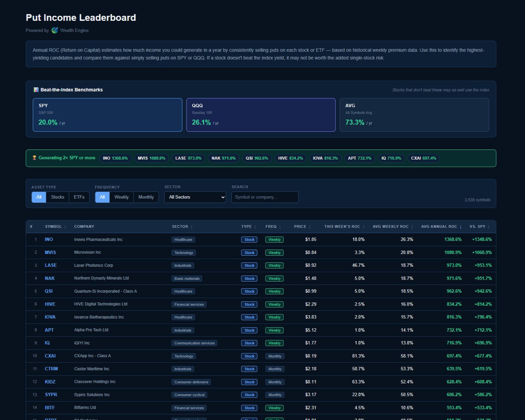The height and width of the screenshot is (420, 525).
Task: Click the Wealth Engine logo icon
Action: tap(55, 30)
